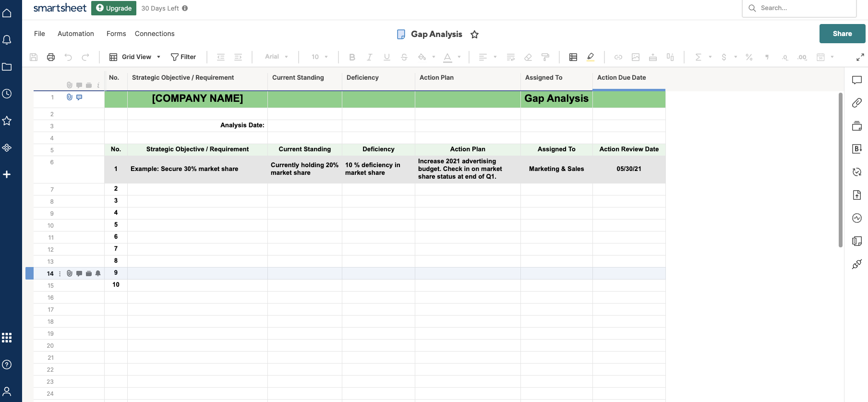Click the 30 Days Left info icon
Viewport: 868px width, 402px height.
click(185, 8)
